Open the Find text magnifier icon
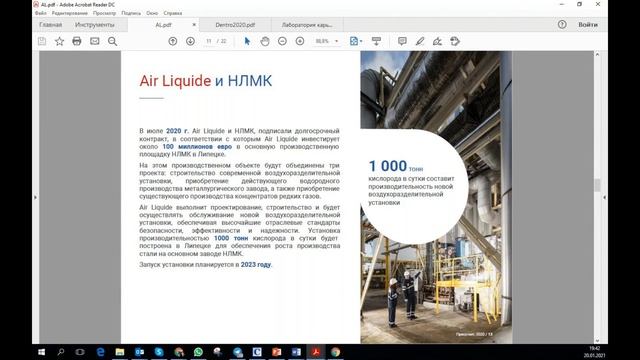 click(x=112, y=41)
